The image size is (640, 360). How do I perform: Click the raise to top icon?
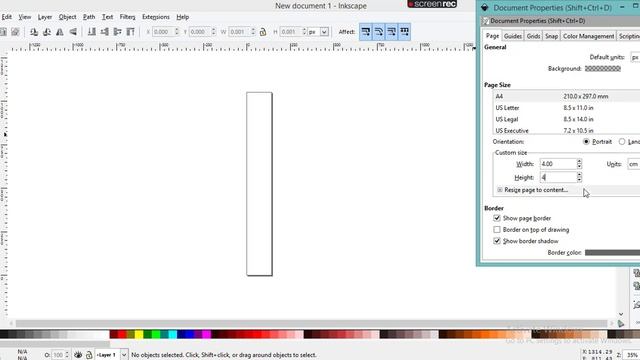(131, 32)
